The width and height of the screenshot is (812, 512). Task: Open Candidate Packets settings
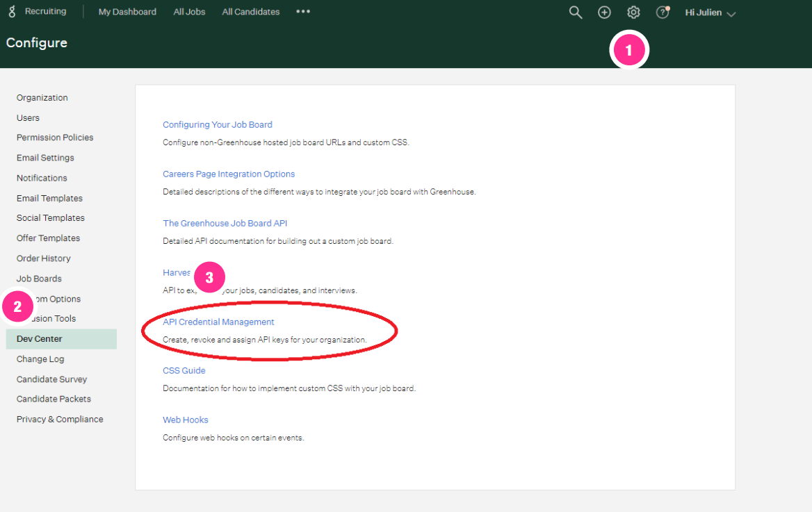[x=54, y=399]
